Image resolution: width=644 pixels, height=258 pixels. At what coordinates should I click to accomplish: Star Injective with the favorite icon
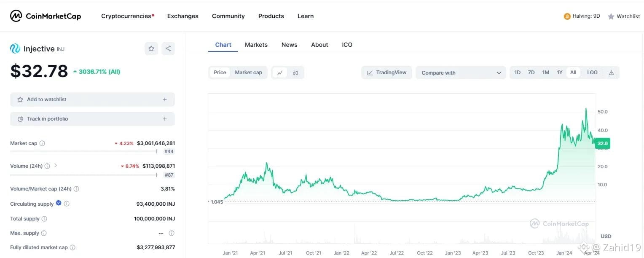click(151, 48)
